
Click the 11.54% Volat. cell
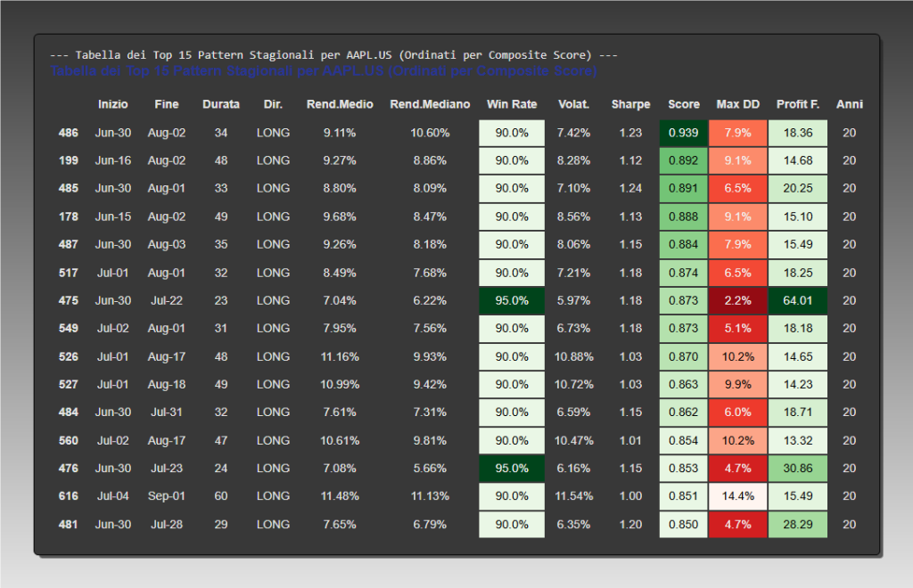[573, 496]
